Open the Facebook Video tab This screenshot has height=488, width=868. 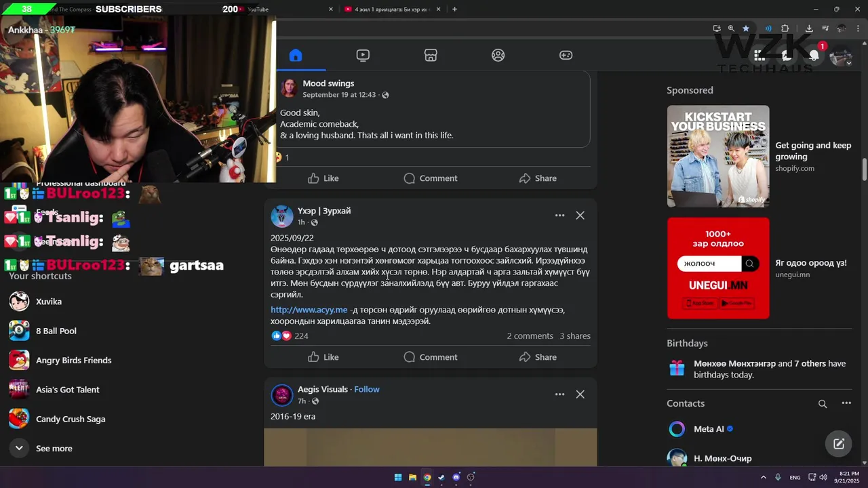click(363, 56)
